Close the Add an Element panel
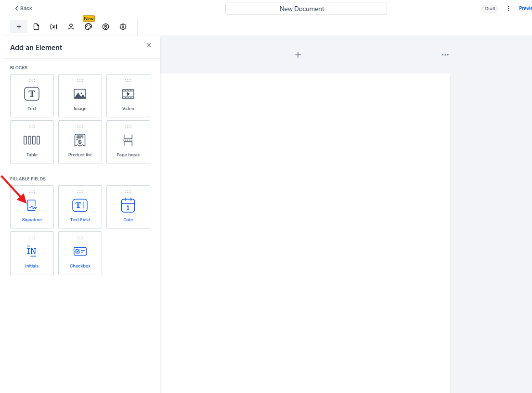Screen dimensions: 532x393 (148, 45)
